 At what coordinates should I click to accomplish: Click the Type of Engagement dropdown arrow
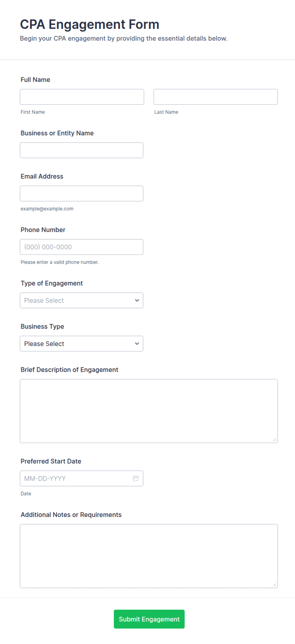(137, 300)
